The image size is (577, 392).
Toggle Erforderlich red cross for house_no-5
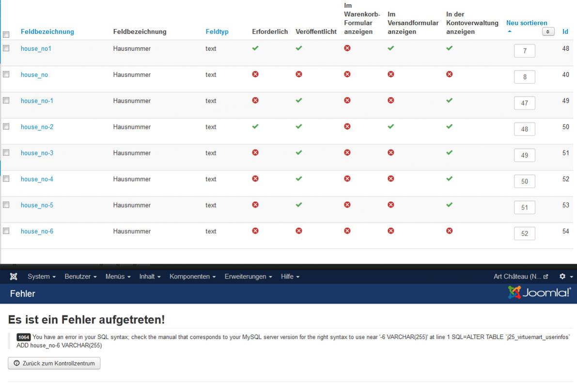[255, 205]
